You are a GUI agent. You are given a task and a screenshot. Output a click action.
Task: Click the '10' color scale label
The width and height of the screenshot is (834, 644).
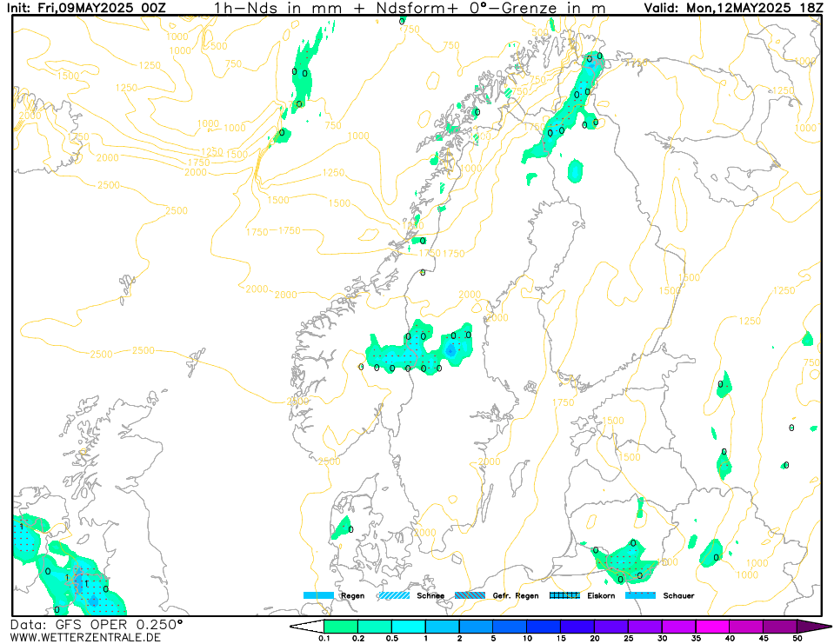[527, 639]
